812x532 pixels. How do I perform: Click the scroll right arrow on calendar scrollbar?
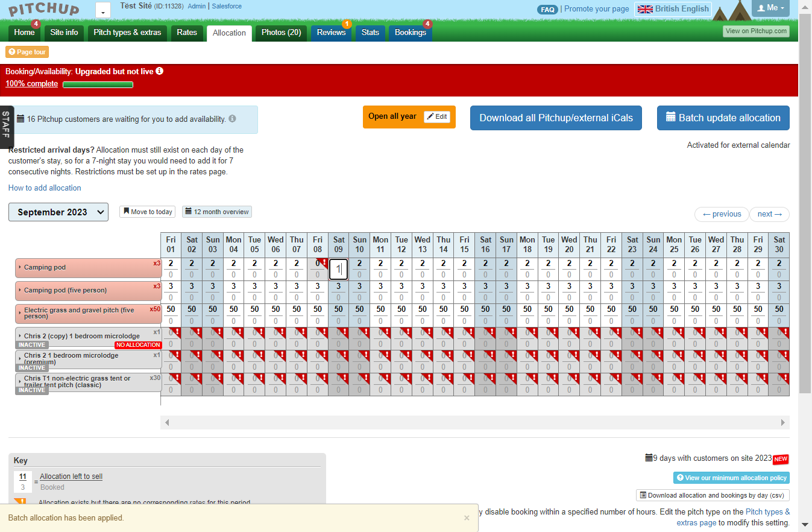click(x=783, y=423)
